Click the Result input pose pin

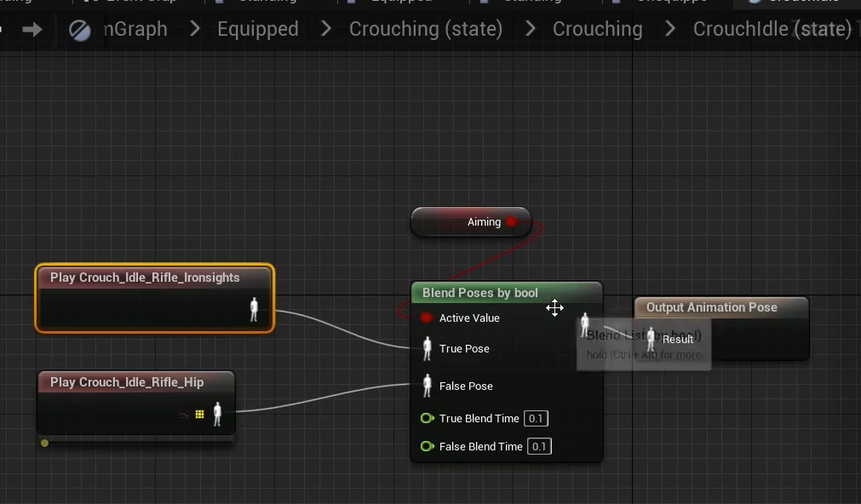pyautogui.click(x=651, y=340)
